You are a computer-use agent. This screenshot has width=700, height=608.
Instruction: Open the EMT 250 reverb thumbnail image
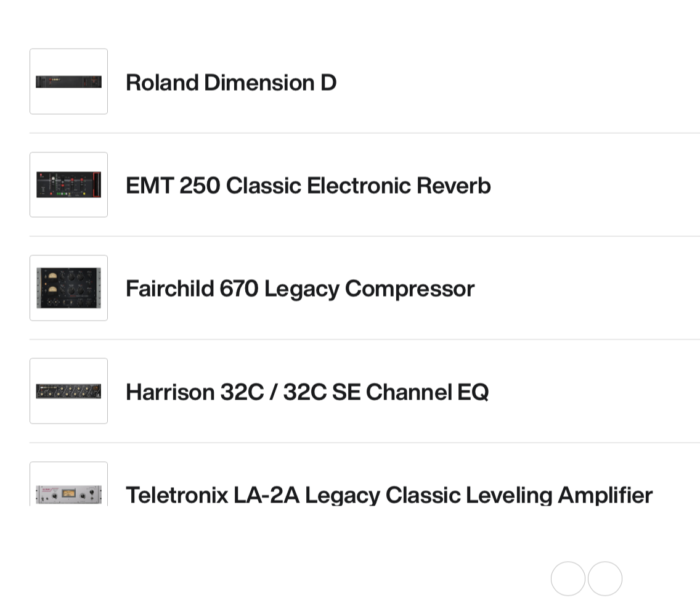click(68, 185)
